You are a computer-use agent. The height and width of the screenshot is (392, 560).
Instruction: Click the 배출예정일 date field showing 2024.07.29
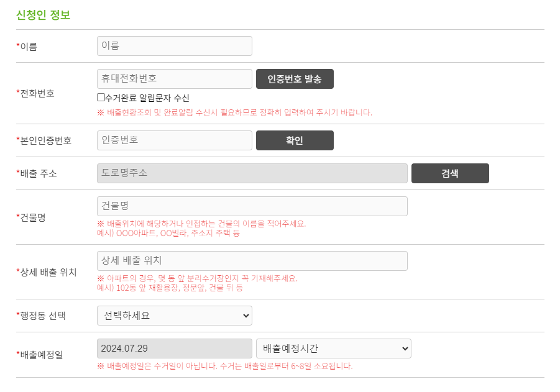[x=174, y=349]
